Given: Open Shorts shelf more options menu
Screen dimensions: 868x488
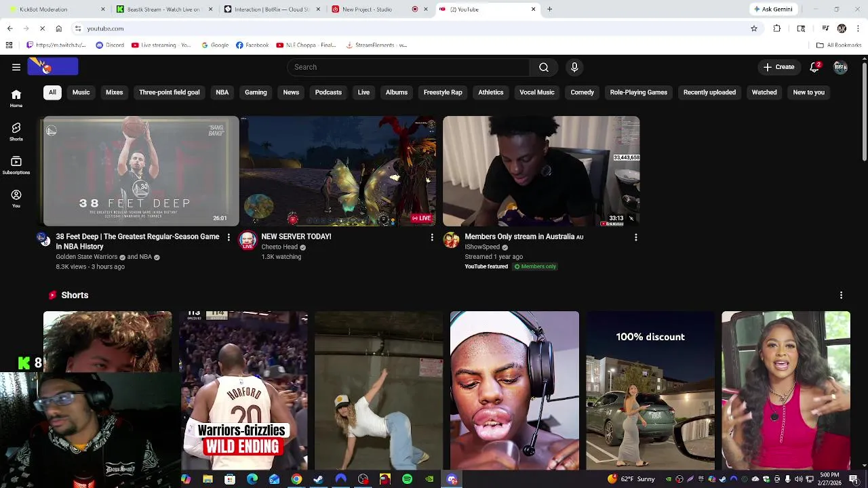Looking at the screenshot, I should [x=841, y=296].
